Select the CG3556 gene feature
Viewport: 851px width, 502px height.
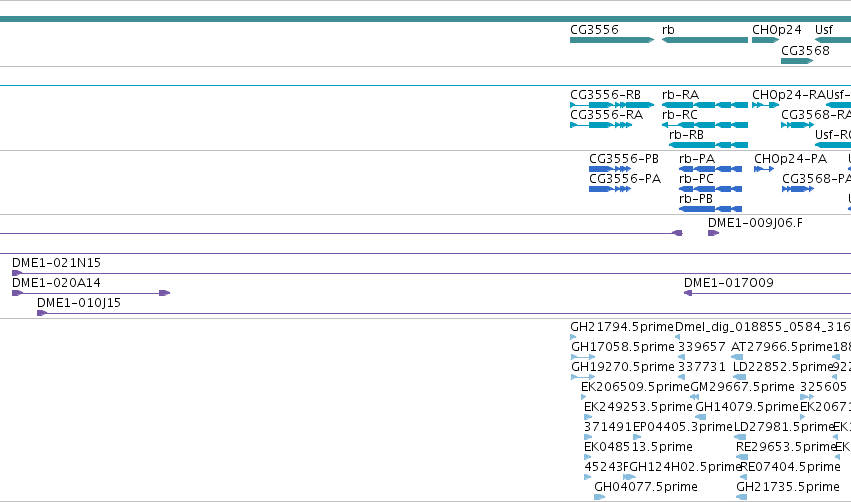point(612,40)
